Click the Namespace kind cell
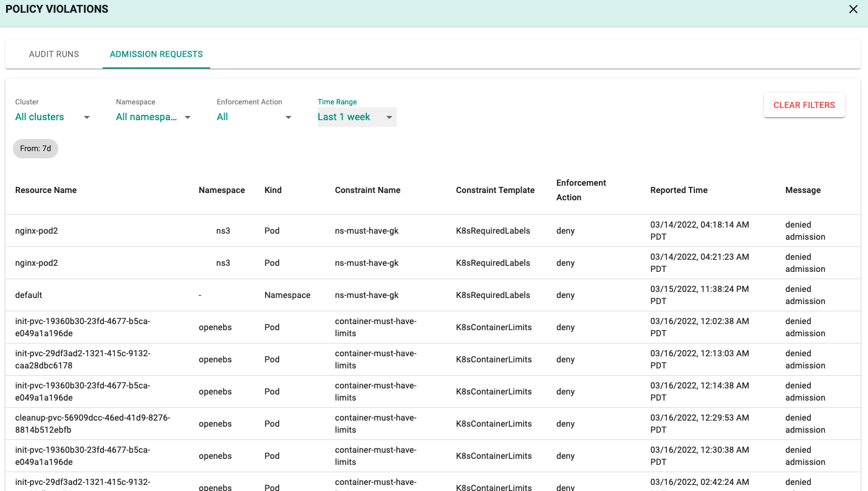 pyautogui.click(x=287, y=295)
